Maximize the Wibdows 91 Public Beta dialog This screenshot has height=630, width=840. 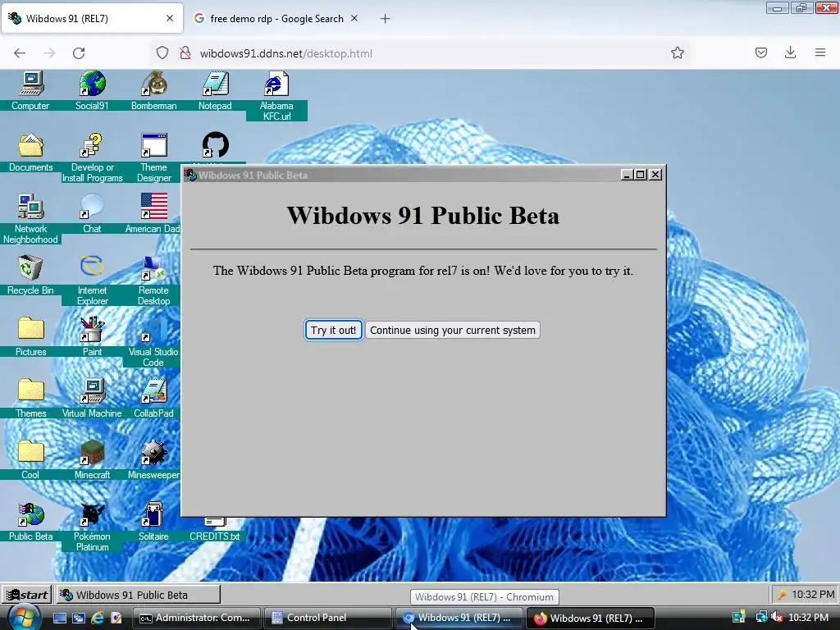coord(640,175)
